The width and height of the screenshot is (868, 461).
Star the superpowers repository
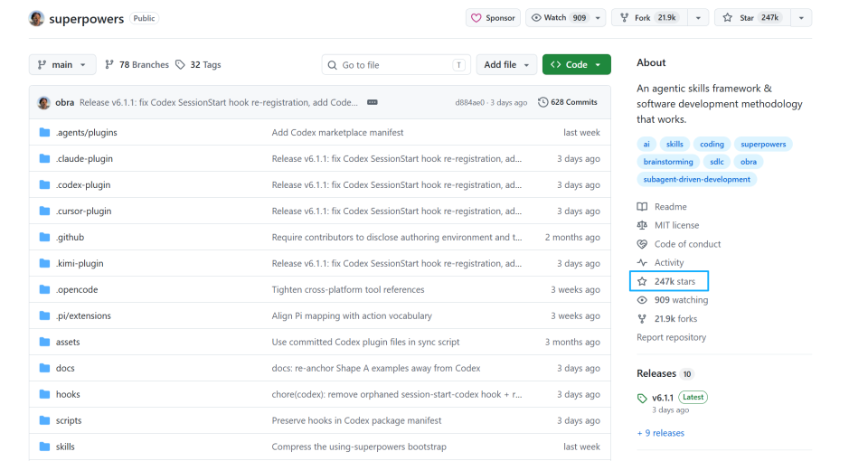(x=753, y=18)
